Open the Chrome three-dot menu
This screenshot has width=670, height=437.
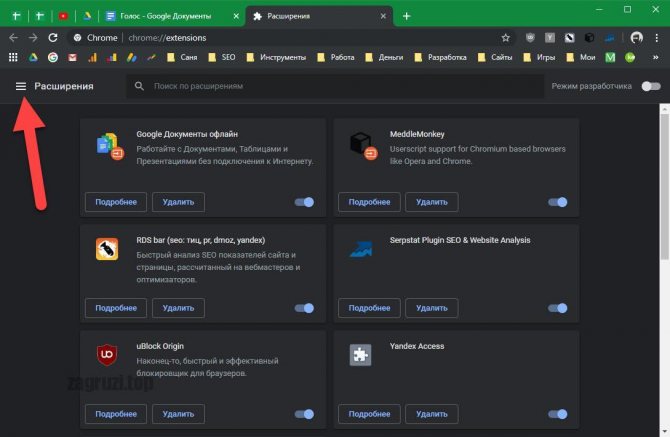coord(657,38)
